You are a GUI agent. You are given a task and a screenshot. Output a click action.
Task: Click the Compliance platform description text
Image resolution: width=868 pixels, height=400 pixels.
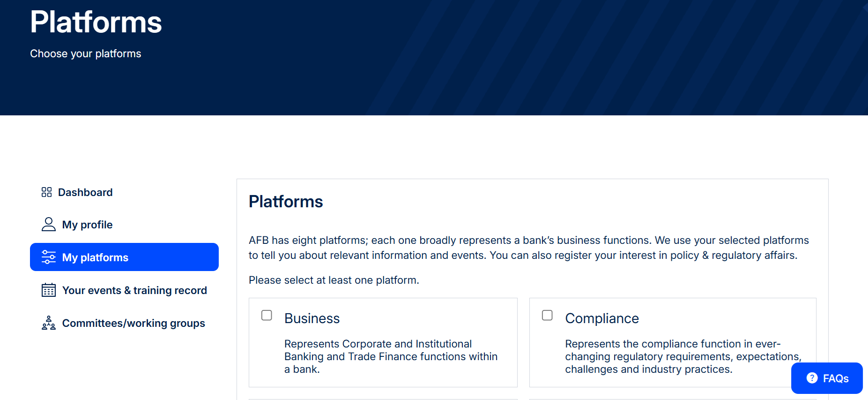[683, 356]
